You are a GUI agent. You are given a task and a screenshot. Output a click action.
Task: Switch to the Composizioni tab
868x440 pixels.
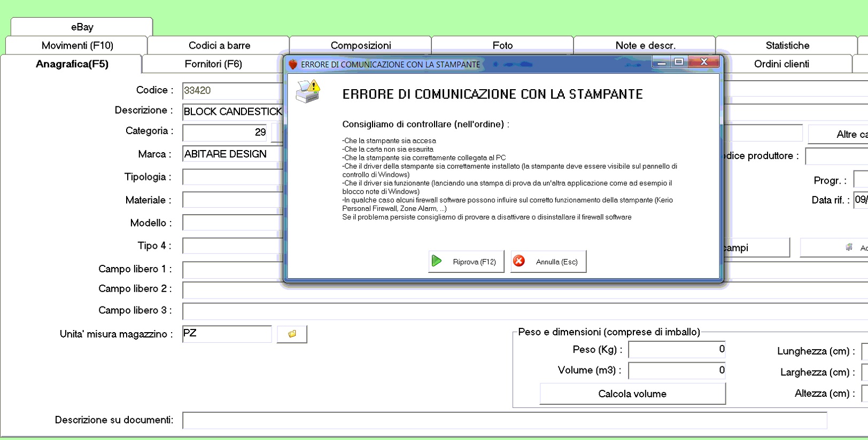pos(361,45)
